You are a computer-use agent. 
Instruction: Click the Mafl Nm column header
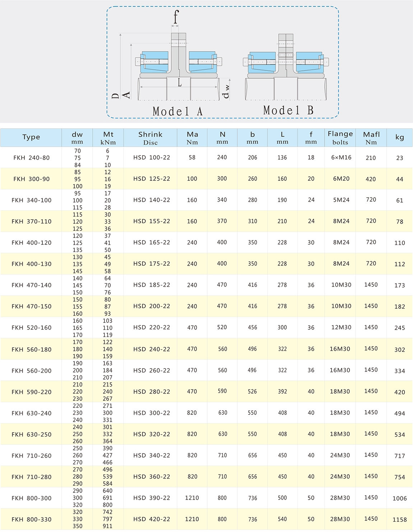coord(371,138)
